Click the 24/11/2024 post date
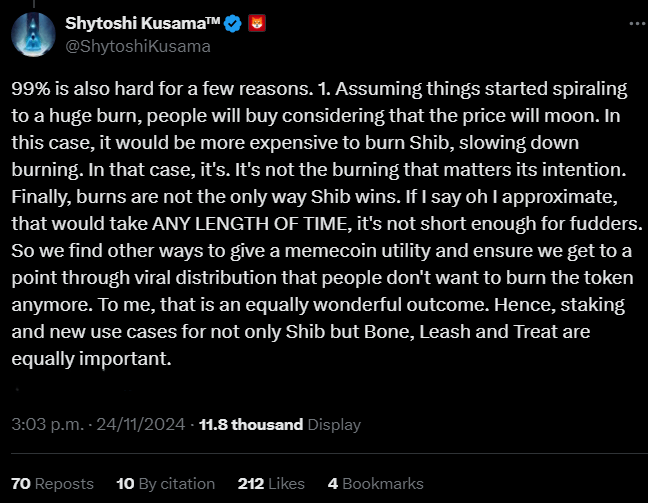This screenshot has height=503, width=648. tap(141, 424)
